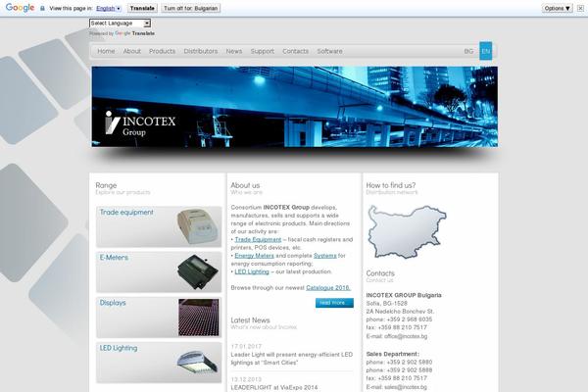Click the office@incotex.bg email address
Screen dimensions: 588x392
coord(406,336)
